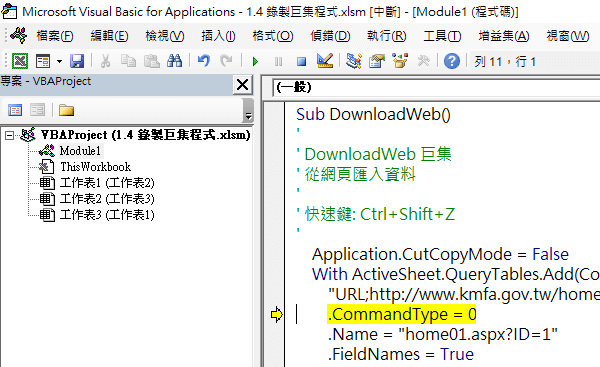
Task: Click the highlighted .CommandType = 0 line
Action: tap(402, 315)
